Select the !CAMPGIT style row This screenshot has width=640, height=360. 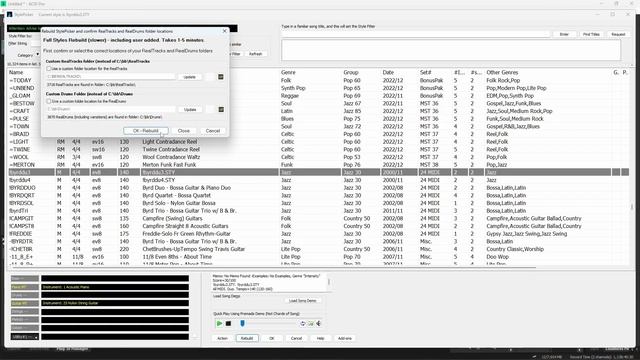click(x=318, y=218)
